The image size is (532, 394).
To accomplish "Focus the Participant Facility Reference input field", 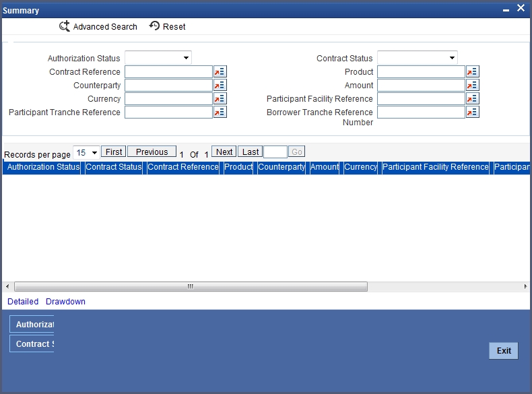I will (x=421, y=99).
